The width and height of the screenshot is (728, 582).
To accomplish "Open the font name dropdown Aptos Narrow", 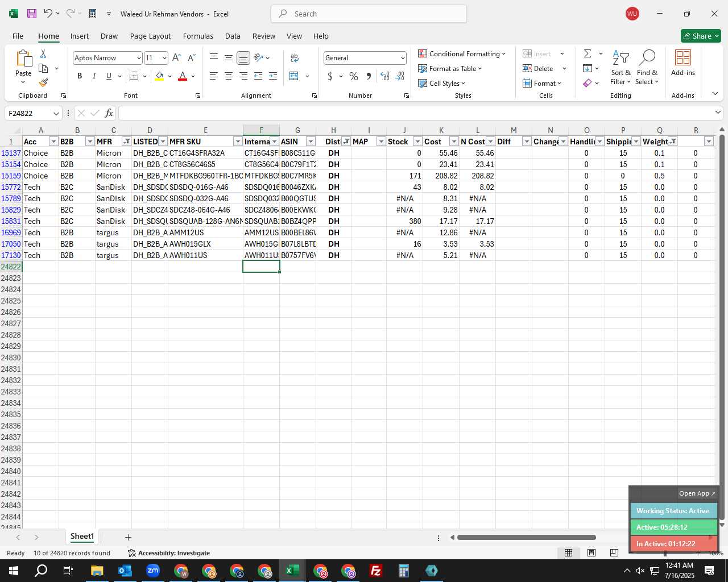I will tap(139, 58).
